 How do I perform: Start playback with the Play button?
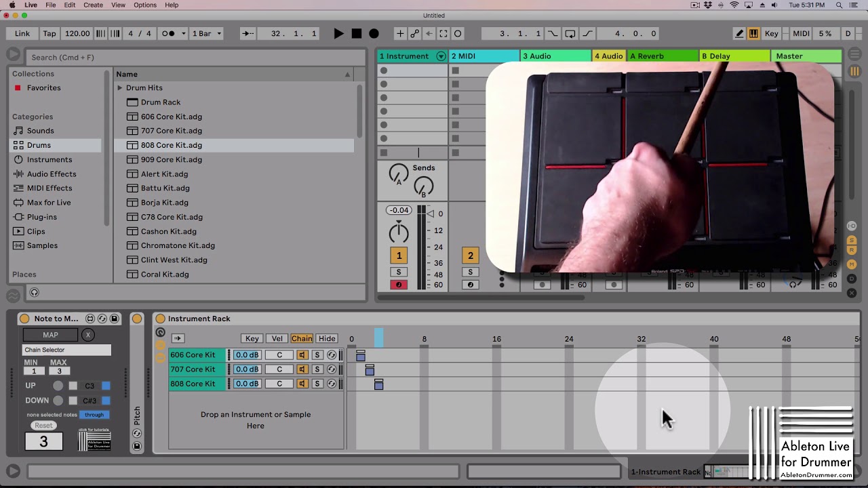(x=338, y=33)
